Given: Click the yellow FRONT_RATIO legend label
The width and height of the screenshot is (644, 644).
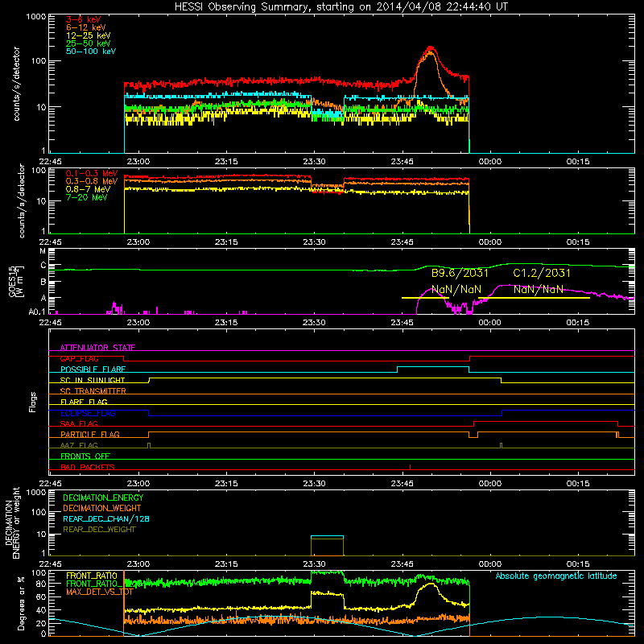Looking at the screenshot, I should tap(92, 576).
